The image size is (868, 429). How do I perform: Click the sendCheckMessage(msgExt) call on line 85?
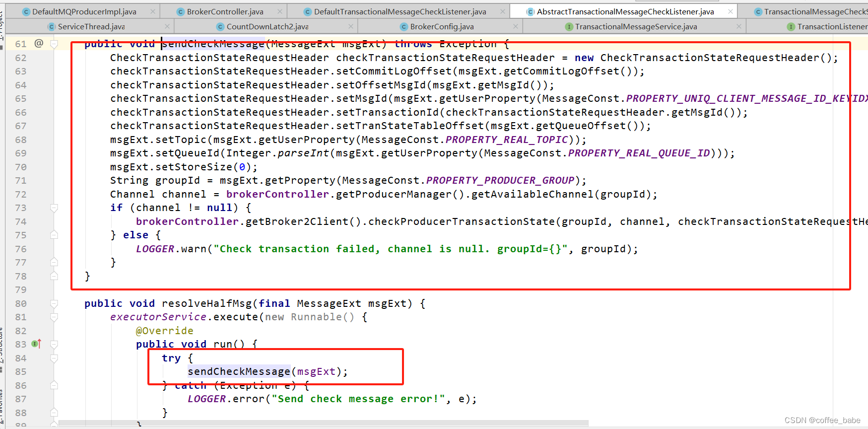(268, 372)
